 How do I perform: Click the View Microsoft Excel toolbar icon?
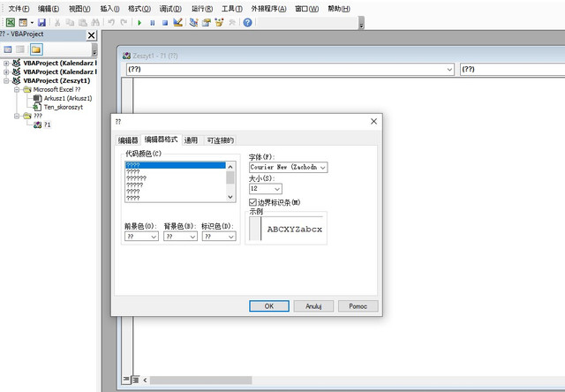click(x=11, y=22)
